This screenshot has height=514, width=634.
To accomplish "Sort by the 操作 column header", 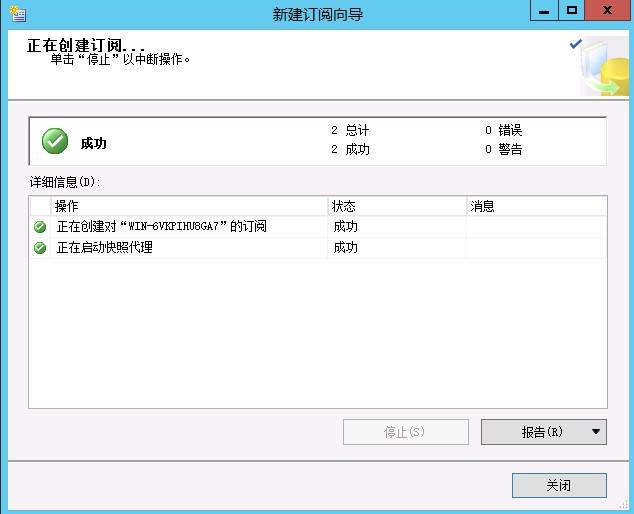I will coord(190,206).
